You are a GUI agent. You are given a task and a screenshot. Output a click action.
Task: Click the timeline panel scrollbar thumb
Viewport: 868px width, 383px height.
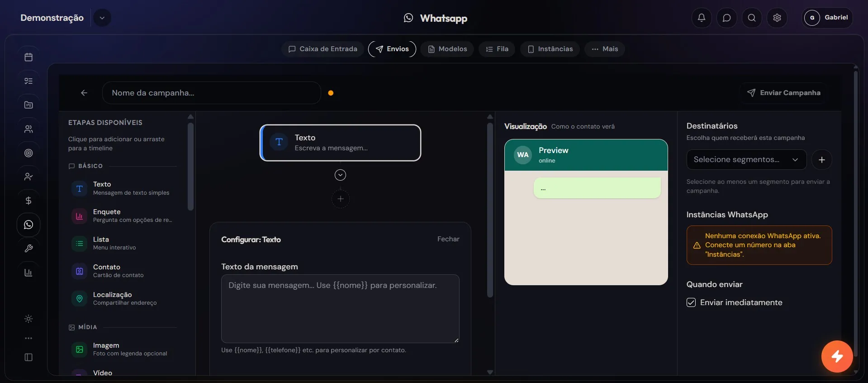[490, 210]
